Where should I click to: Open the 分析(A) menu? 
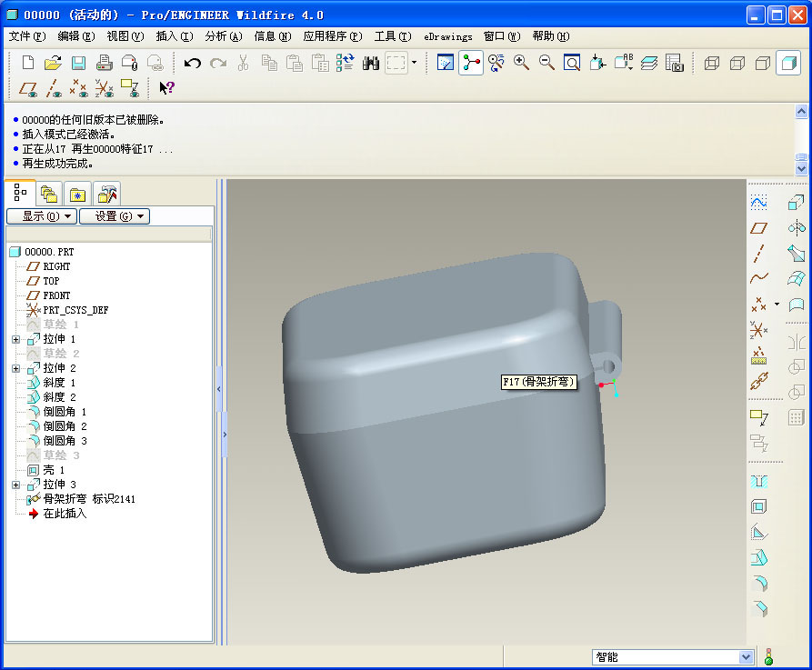[x=224, y=36]
